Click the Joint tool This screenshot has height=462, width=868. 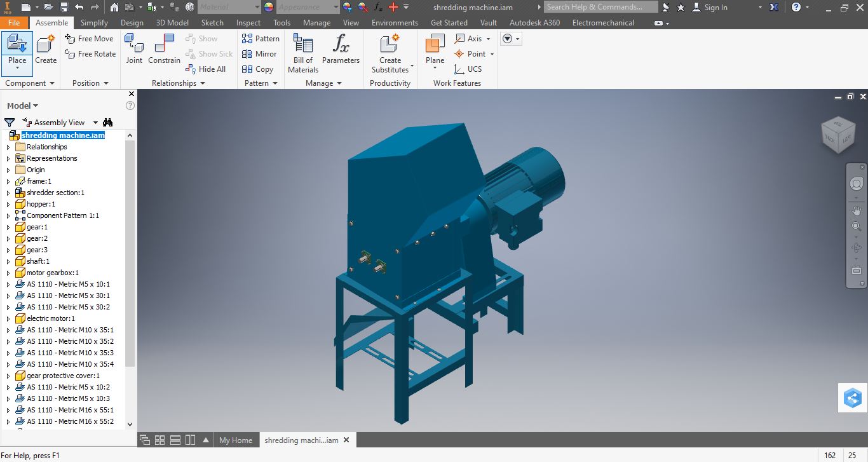tap(134, 50)
